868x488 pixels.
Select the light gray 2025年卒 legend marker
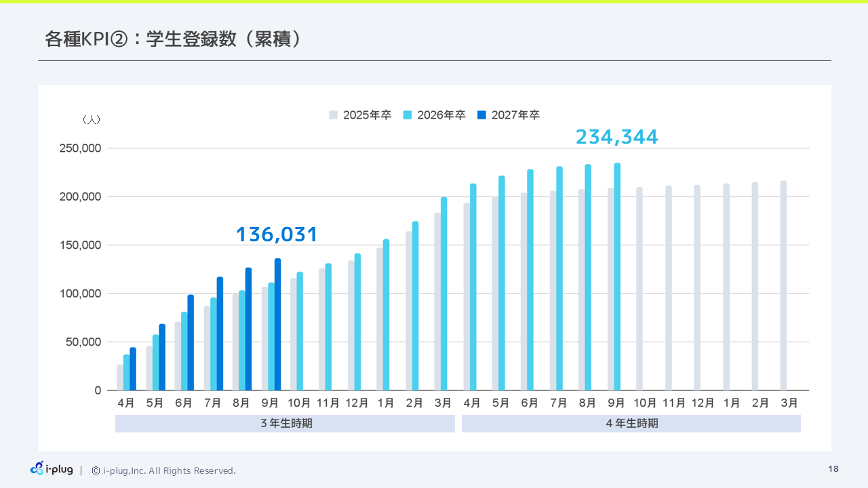333,115
